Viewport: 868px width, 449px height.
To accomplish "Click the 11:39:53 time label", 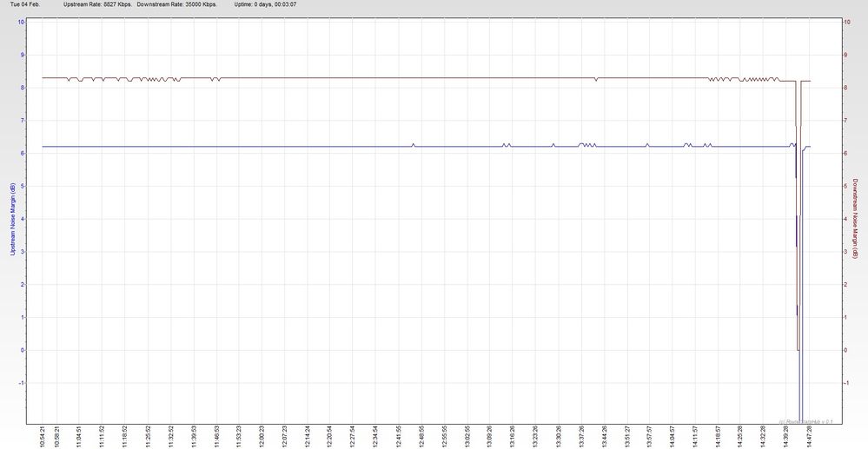I will click(194, 437).
